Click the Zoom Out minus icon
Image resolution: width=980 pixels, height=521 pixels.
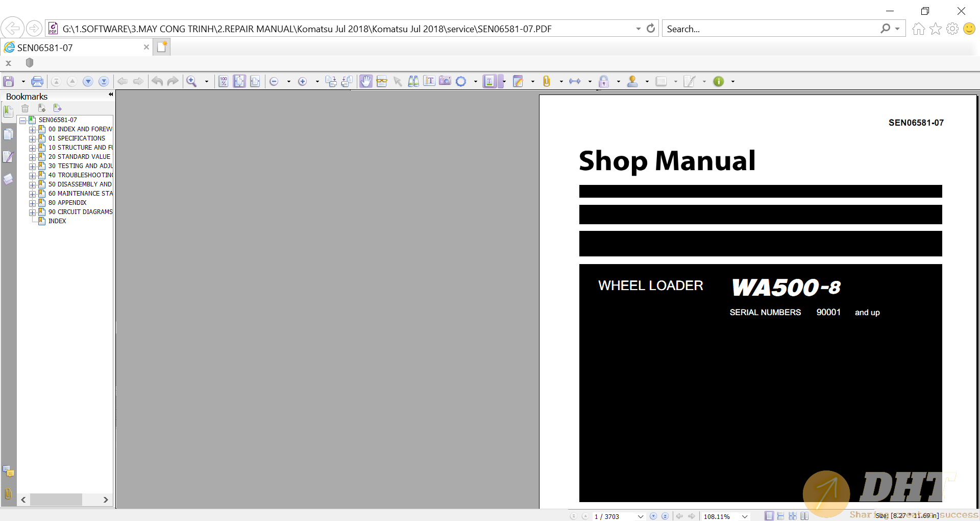coord(274,81)
